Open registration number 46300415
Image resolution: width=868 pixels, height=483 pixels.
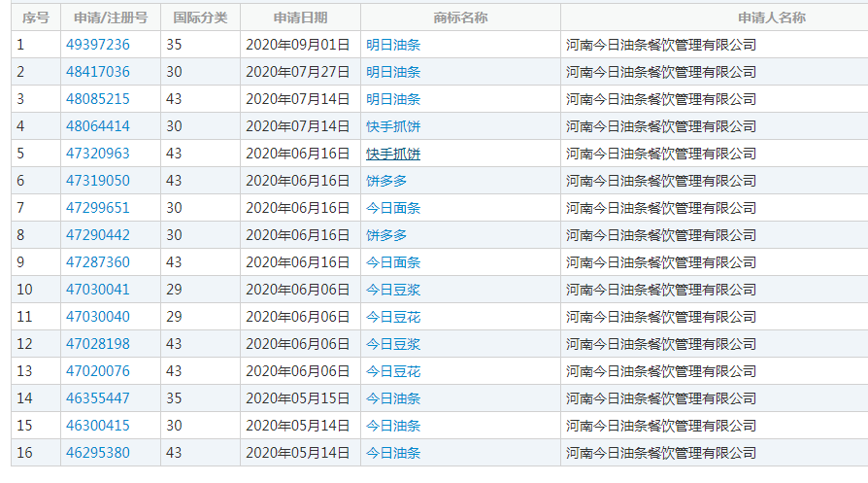[x=97, y=426]
